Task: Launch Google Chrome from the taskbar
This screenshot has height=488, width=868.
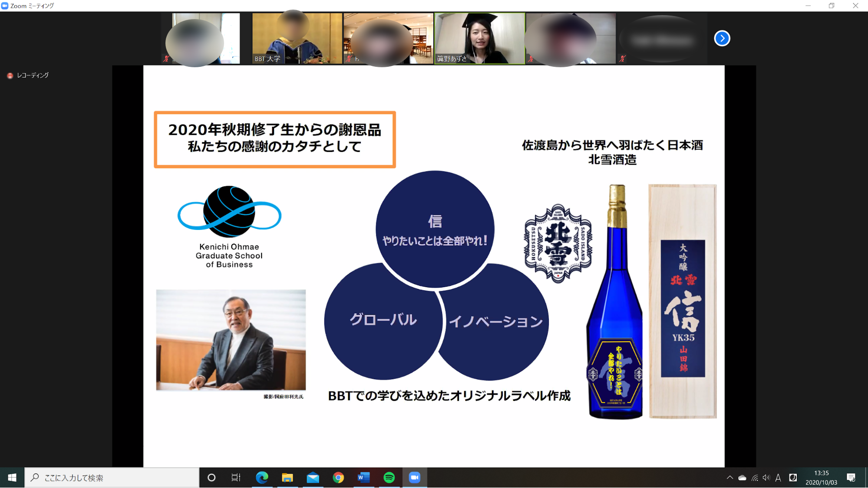Action: pos(338,478)
